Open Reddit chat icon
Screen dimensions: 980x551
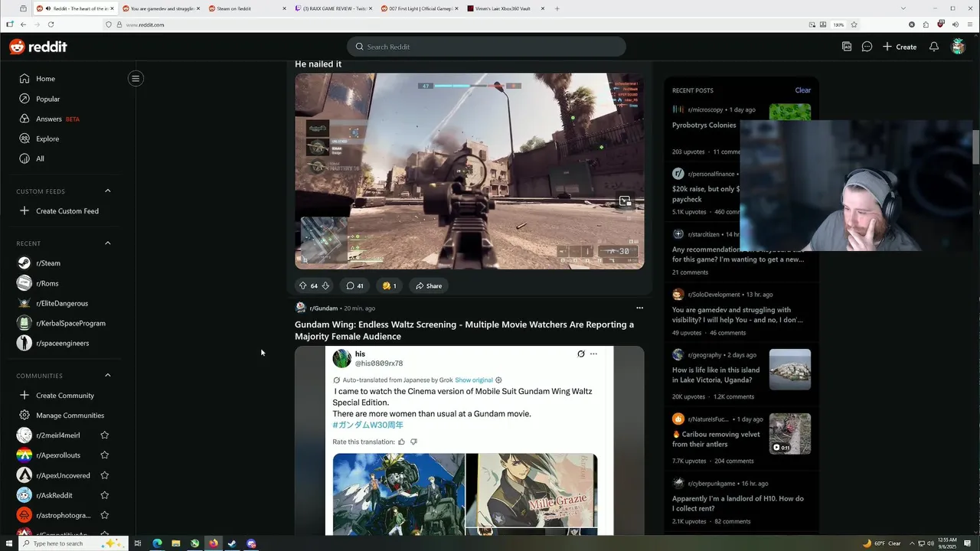867,47
